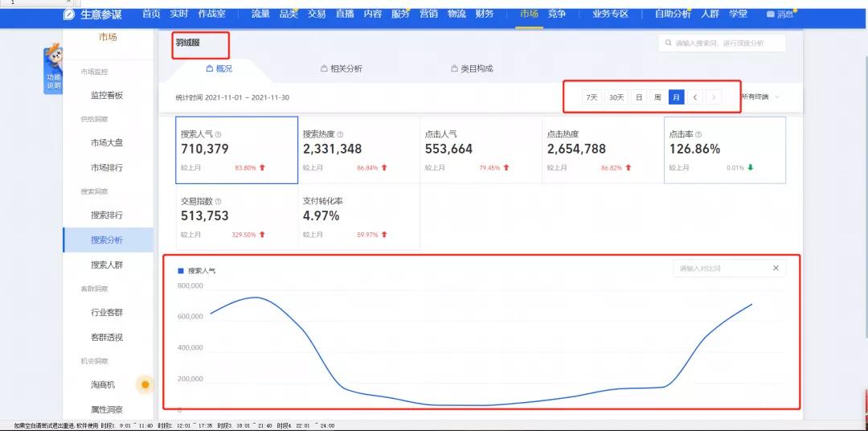
Task: Open 监控看板 in sidebar
Action: pos(108,95)
